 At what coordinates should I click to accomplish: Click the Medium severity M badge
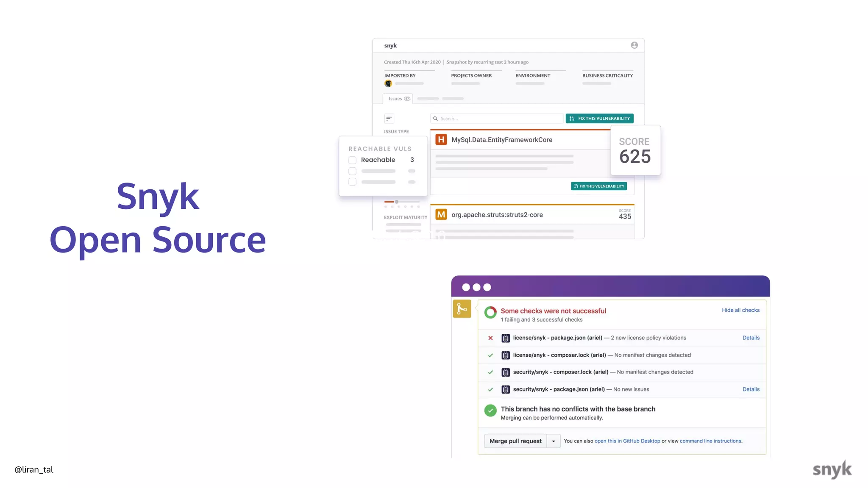(x=441, y=214)
